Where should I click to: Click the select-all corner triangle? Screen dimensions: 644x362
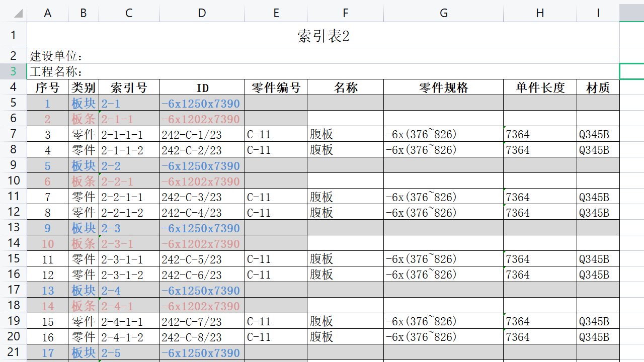tap(18, 13)
